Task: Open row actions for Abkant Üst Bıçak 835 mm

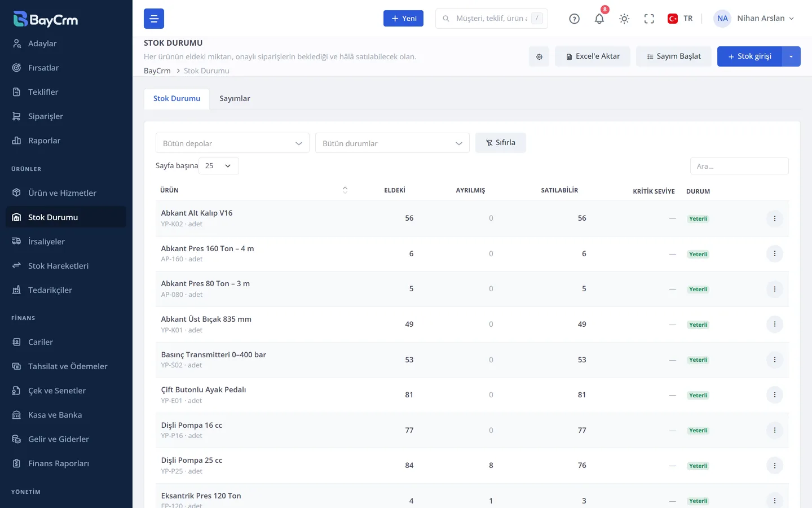Action: [775, 325]
